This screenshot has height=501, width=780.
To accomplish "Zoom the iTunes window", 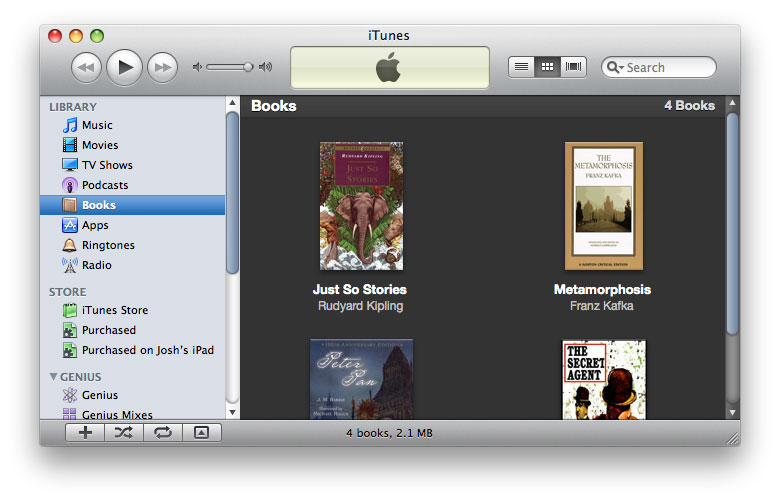I will point(97,36).
